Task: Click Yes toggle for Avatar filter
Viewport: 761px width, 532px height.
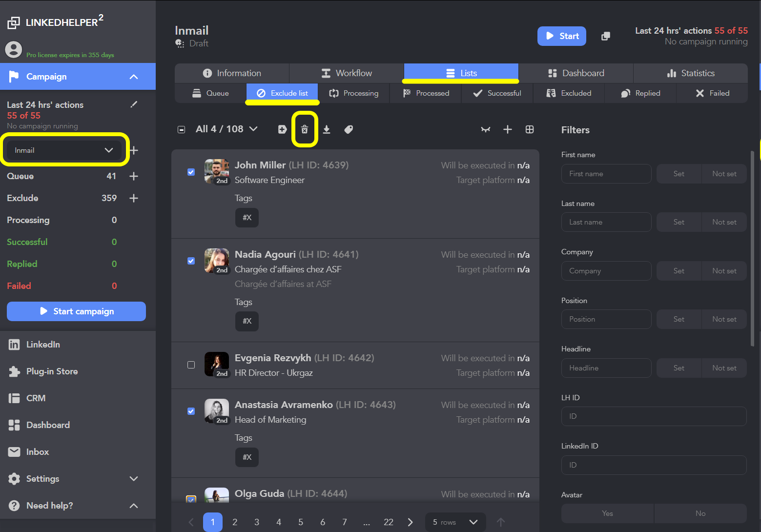Action: [607, 513]
